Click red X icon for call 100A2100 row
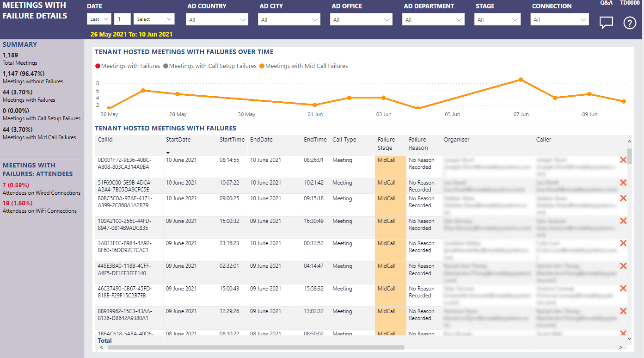 point(623,221)
